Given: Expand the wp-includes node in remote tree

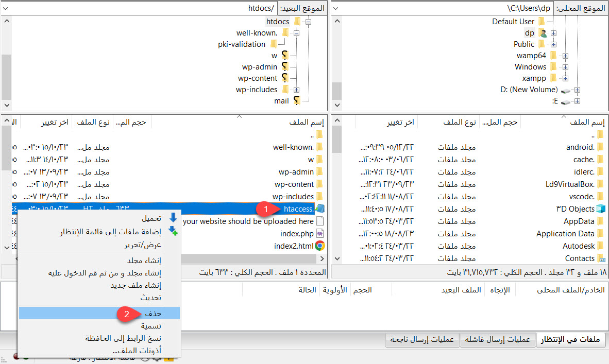Looking at the screenshot, I should (296, 90).
